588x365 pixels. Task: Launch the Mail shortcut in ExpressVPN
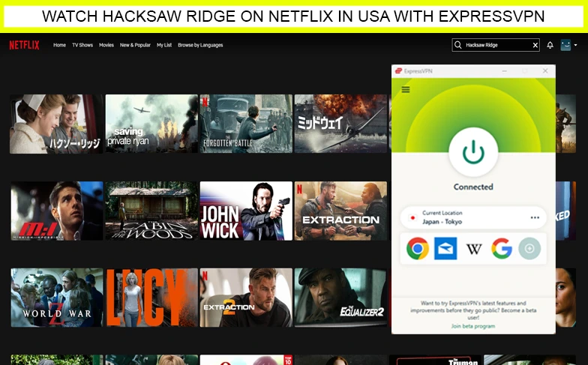[x=445, y=249]
